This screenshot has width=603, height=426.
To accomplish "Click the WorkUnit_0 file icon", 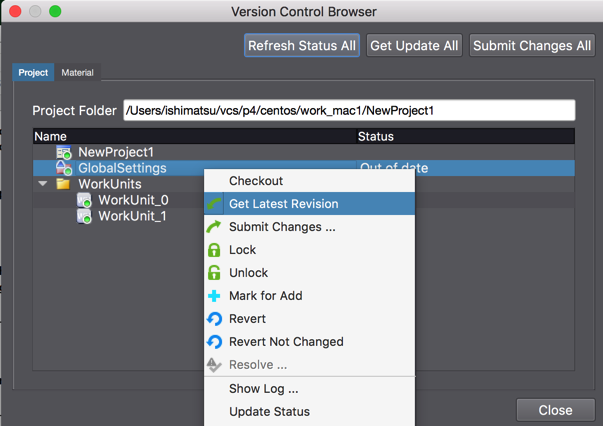I will tap(84, 200).
